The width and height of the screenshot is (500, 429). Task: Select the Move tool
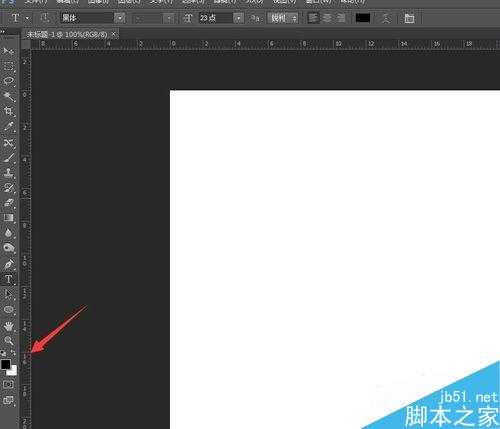9,51
